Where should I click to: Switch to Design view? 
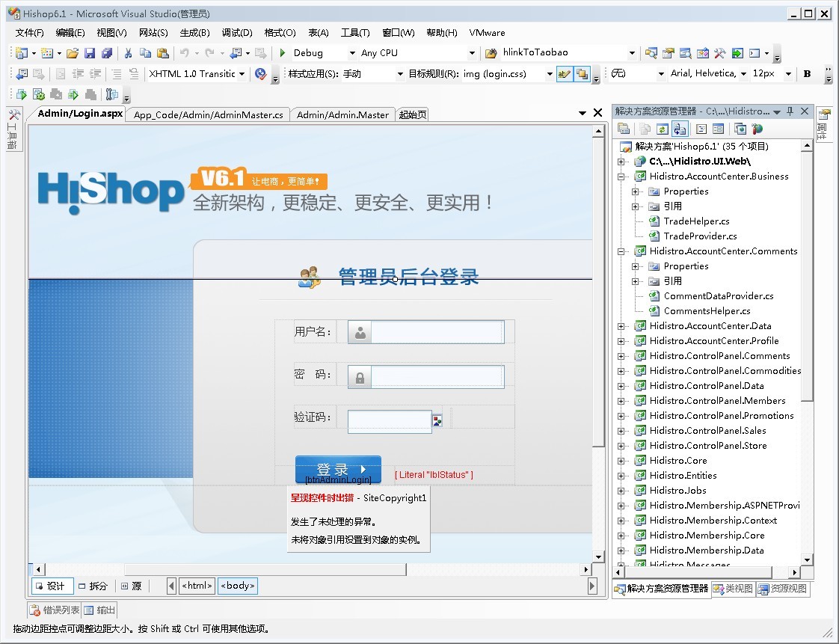click(52, 586)
